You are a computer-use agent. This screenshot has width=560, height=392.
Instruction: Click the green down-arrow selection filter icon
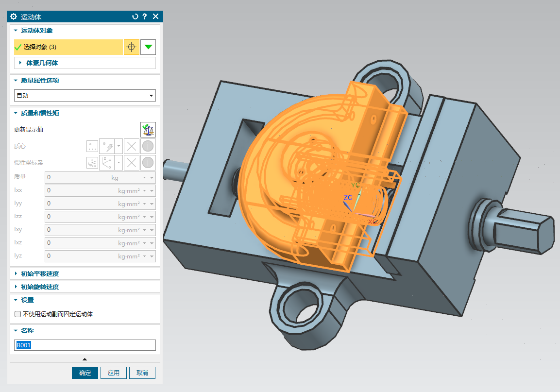[x=148, y=47]
